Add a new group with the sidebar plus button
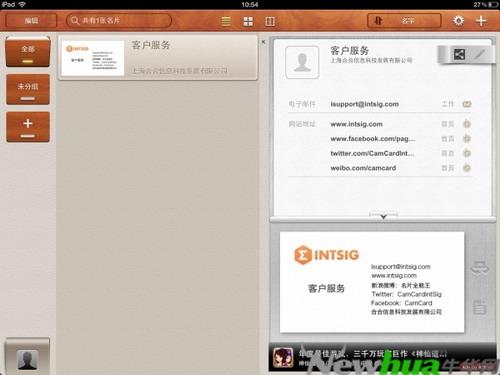The width and height of the screenshot is (500, 375). click(28, 127)
